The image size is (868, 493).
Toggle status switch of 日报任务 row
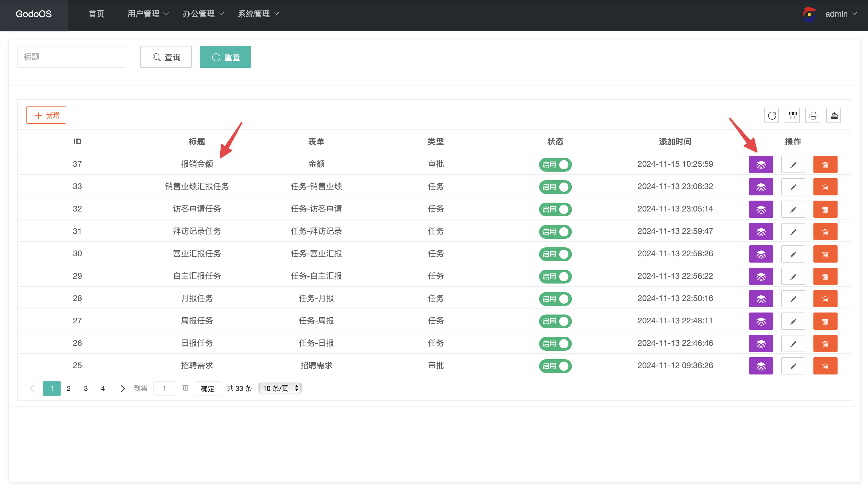[555, 344]
